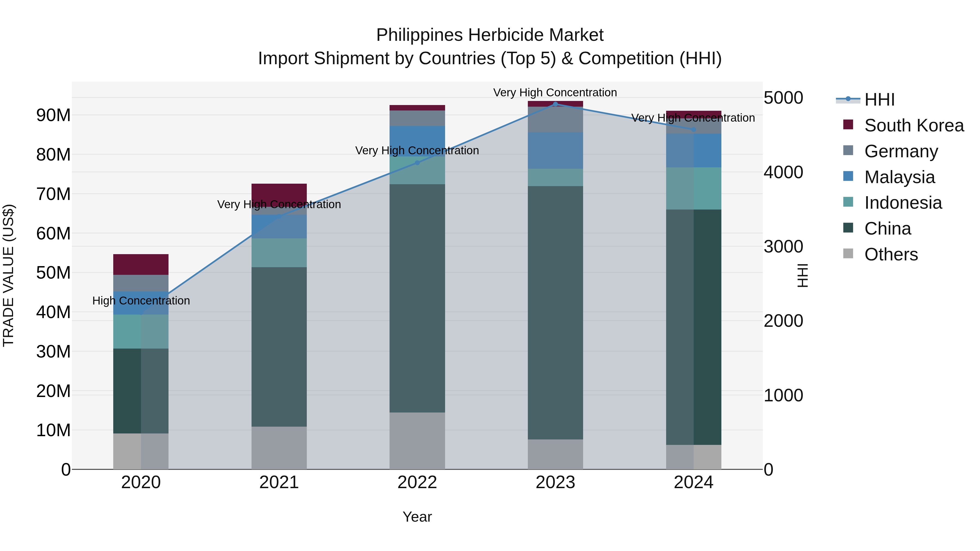Click the rotated 'HHI' right axis title
This screenshot has width=980, height=551.
[x=803, y=276]
